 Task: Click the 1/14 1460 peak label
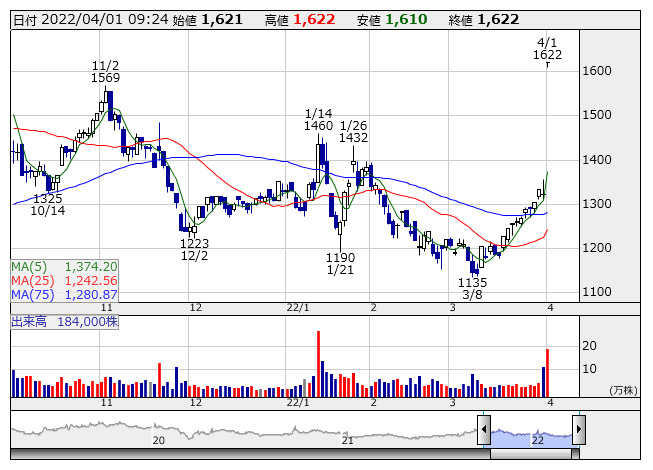pos(319,119)
